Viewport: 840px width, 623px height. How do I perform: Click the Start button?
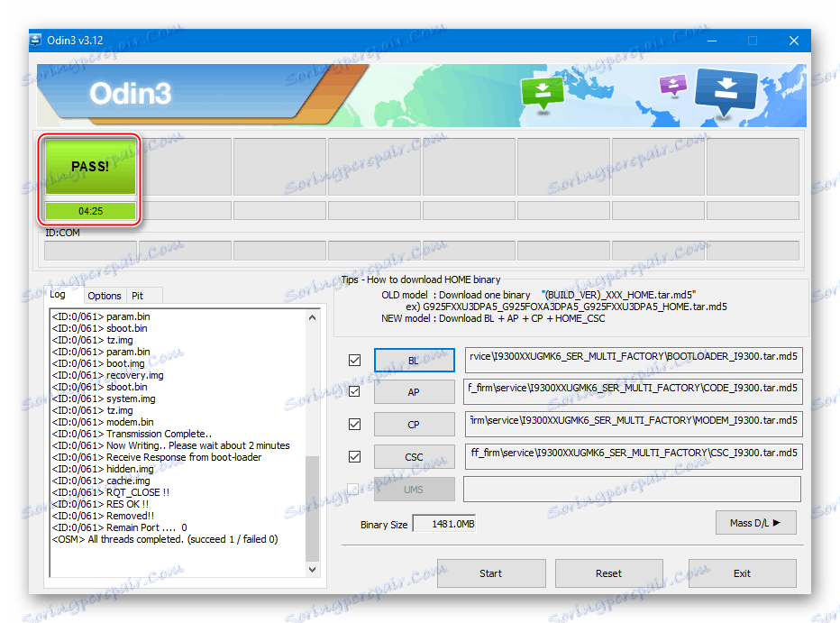coord(491,573)
